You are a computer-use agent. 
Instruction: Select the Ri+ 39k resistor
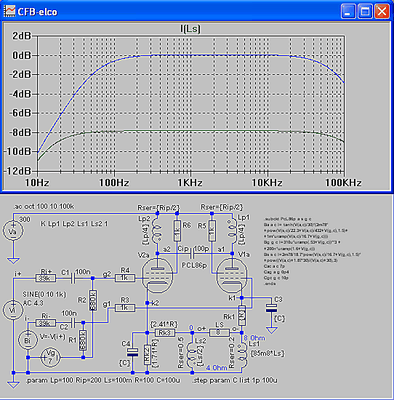point(46,278)
